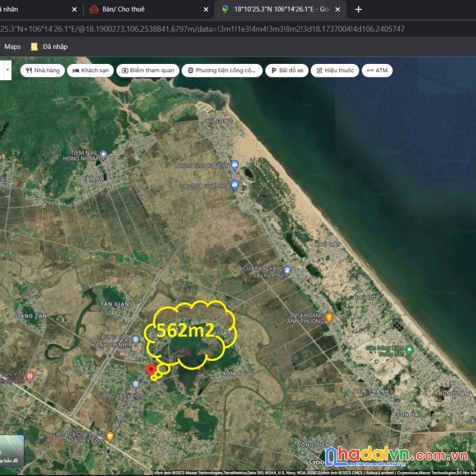
Task: Switch to the Bán/ Cho thuê tab
Action: [148, 10]
